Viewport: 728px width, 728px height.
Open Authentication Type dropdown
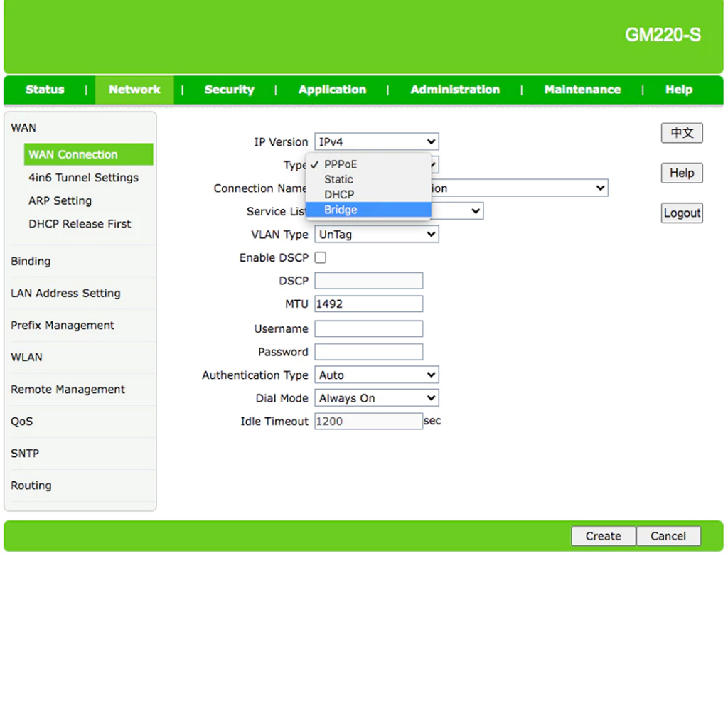tap(376, 375)
